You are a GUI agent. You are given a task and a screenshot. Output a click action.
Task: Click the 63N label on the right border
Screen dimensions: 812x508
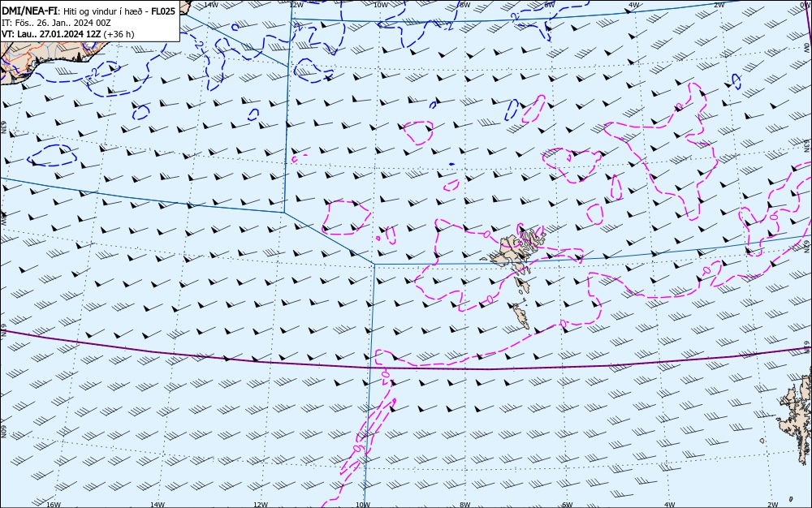click(808, 144)
